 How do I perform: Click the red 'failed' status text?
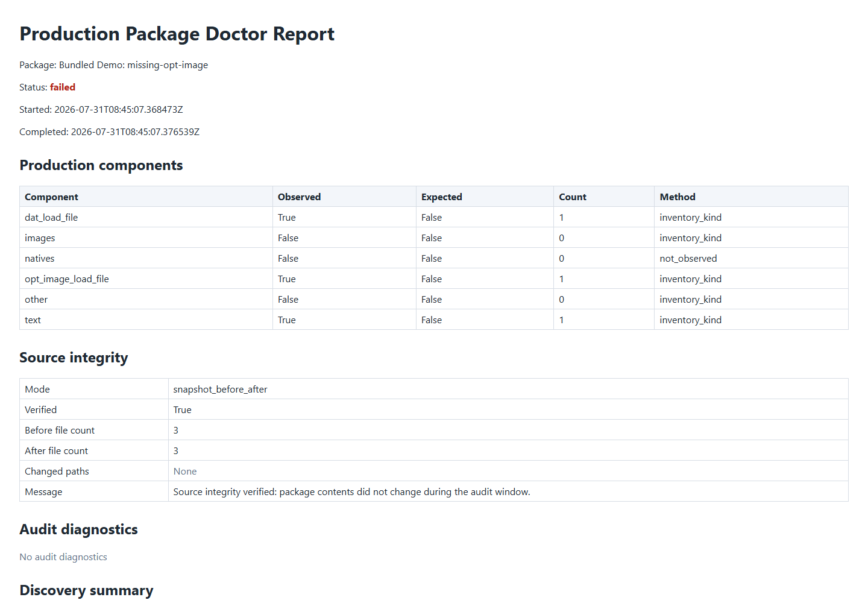click(63, 87)
